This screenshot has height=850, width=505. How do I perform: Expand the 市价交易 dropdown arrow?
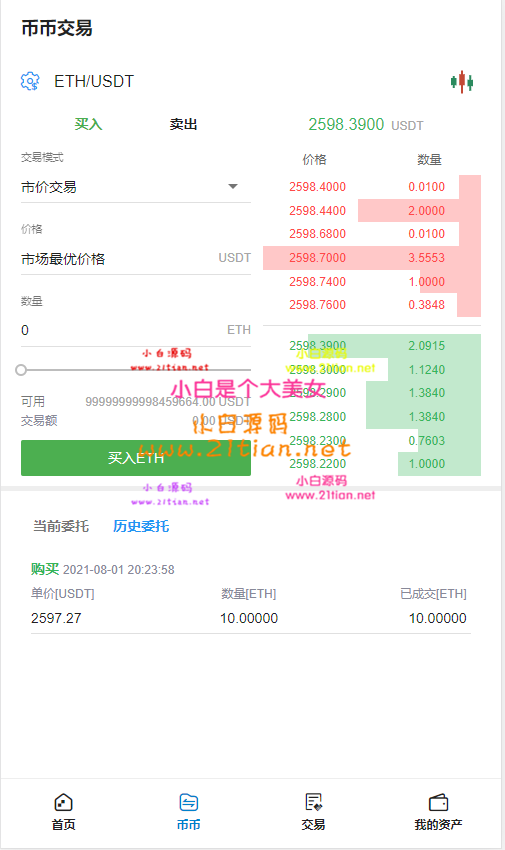click(x=233, y=186)
